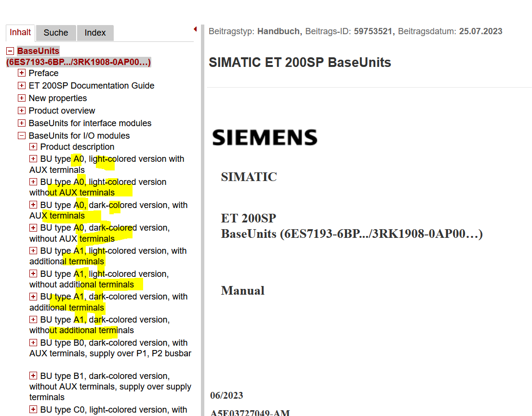This screenshot has width=532, height=416.
Task: Expand the Product overview node
Action: coord(21,111)
